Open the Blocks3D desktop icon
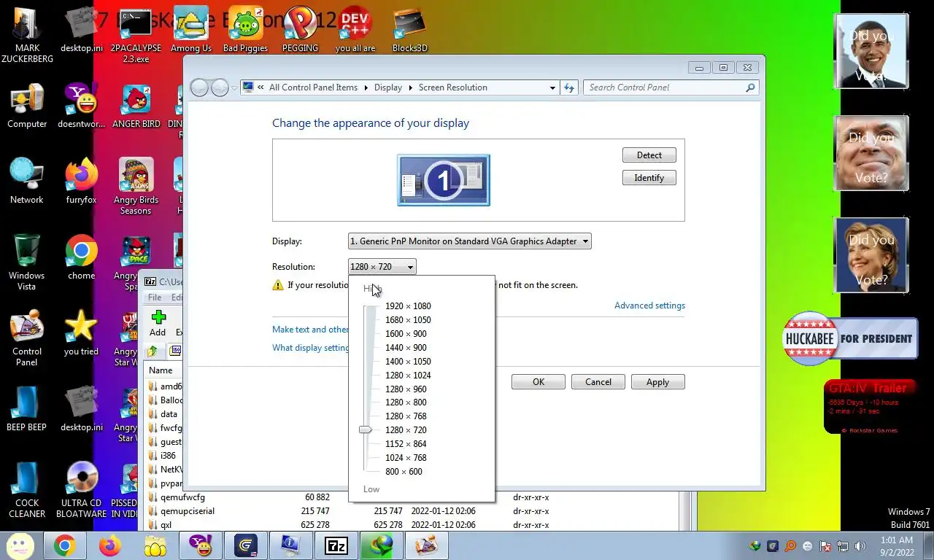 tap(410, 31)
